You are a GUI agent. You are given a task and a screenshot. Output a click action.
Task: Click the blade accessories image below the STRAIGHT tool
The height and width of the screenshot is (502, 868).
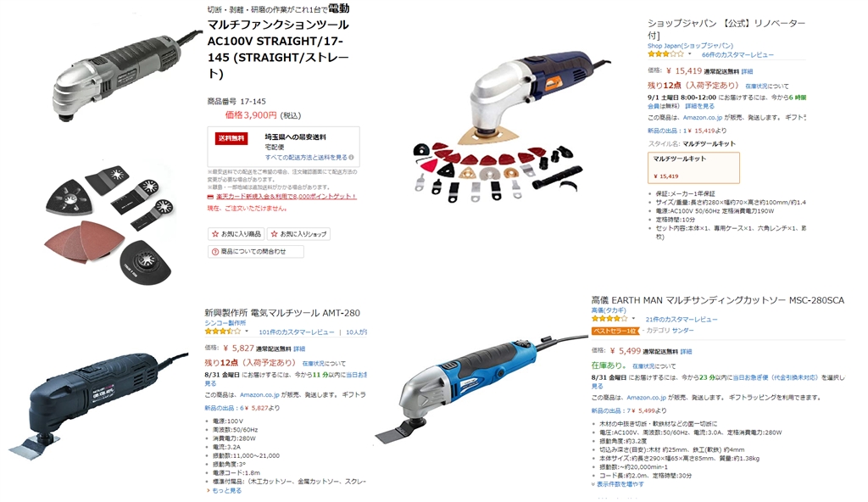point(111,221)
